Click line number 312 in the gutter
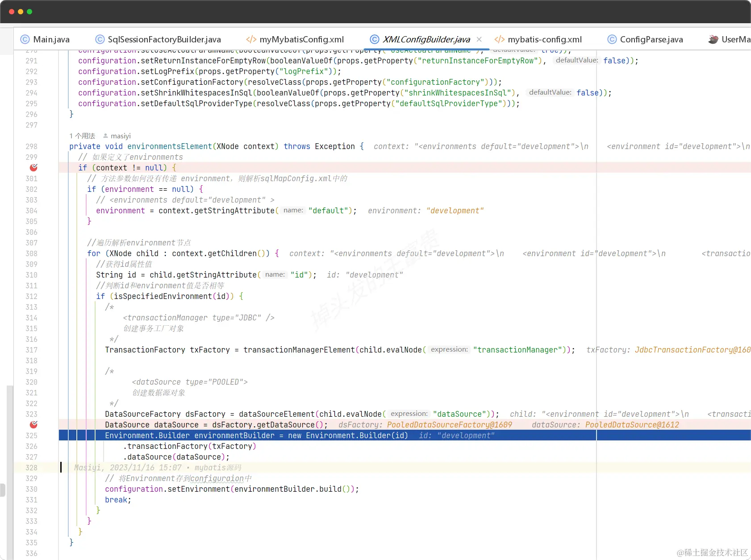The height and width of the screenshot is (560, 751). pyautogui.click(x=31, y=296)
